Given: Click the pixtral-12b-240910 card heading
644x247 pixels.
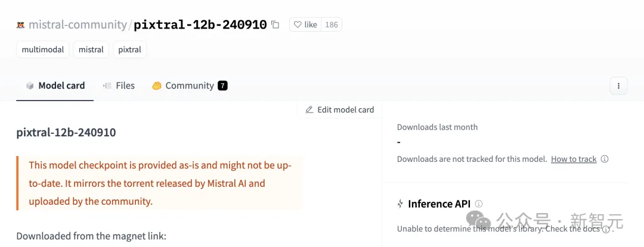Looking at the screenshot, I should 66,132.
